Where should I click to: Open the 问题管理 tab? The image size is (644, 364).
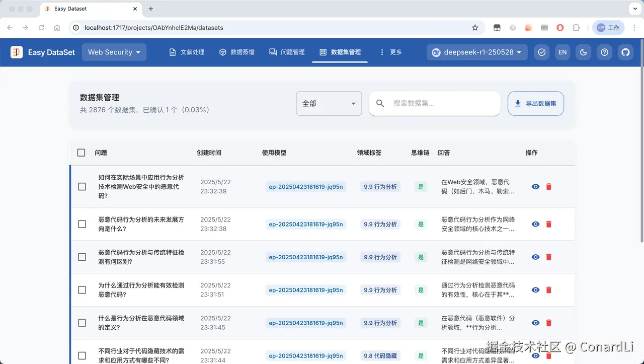[287, 52]
